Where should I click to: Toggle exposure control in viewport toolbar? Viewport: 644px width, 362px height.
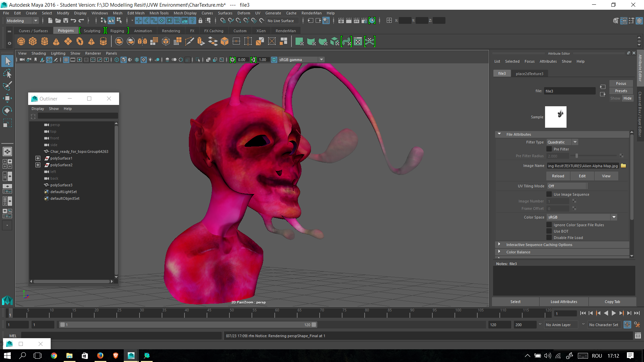(232, 60)
